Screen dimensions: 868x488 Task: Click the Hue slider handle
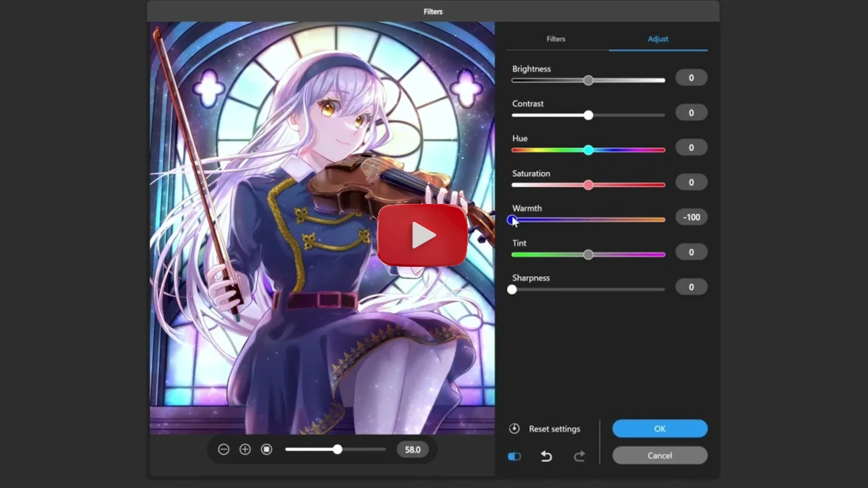(x=588, y=150)
